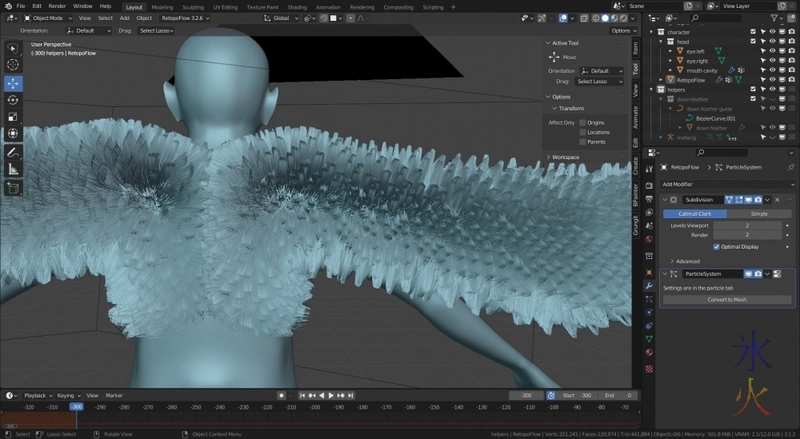Open the Object Mode dropdown
800x439 pixels.
pos(47,18)
